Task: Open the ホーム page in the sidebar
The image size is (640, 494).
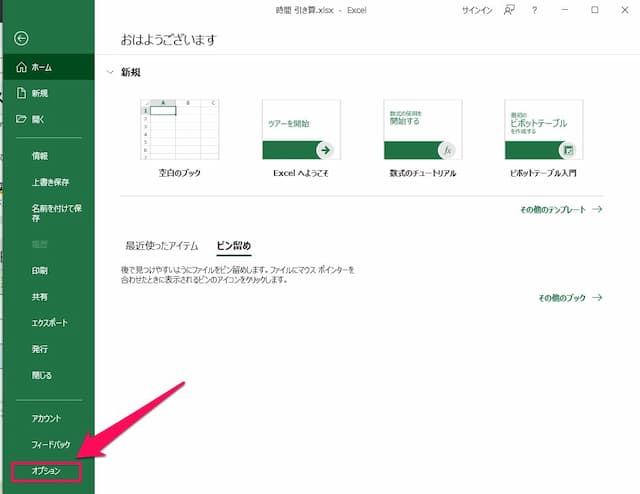Action: tap(48, 67)
